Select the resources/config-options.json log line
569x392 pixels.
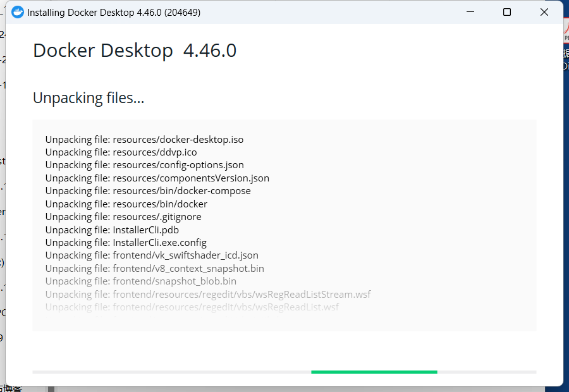coord(144,165)
